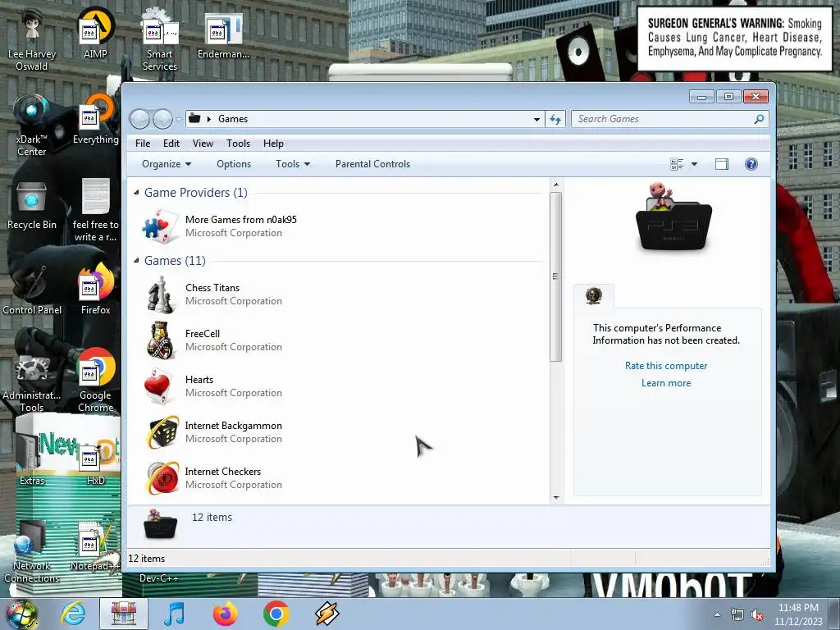840x630 pixels.
Task: Click the Options toolbar button
Action: click(234, 164)
